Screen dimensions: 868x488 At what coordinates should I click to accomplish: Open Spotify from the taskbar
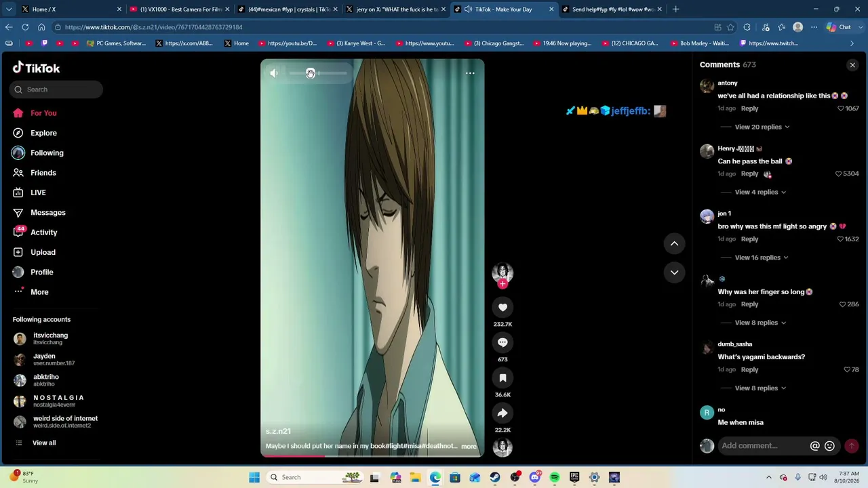(x=555, y=478)
